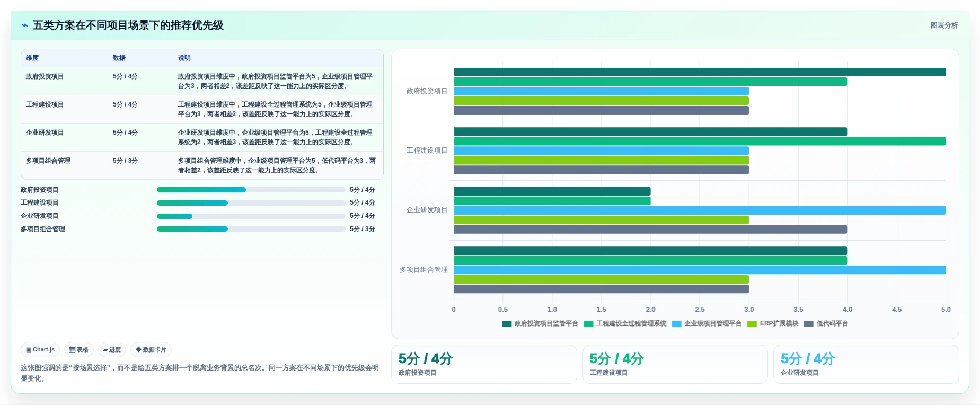Toggle the 企业级项目管理平台 legend item
The width and height of the screenshot is (980, 405).
click(x=707, y=323)
